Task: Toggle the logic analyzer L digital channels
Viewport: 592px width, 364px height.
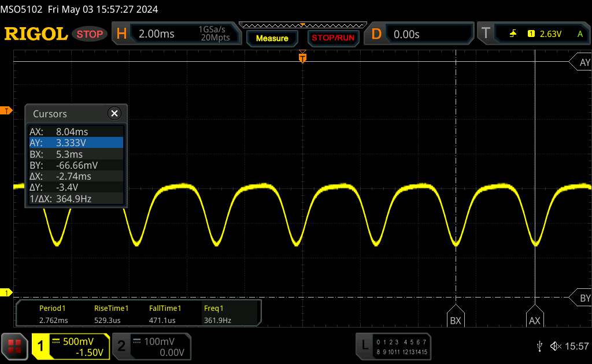Action: click(x=393, y=346)
